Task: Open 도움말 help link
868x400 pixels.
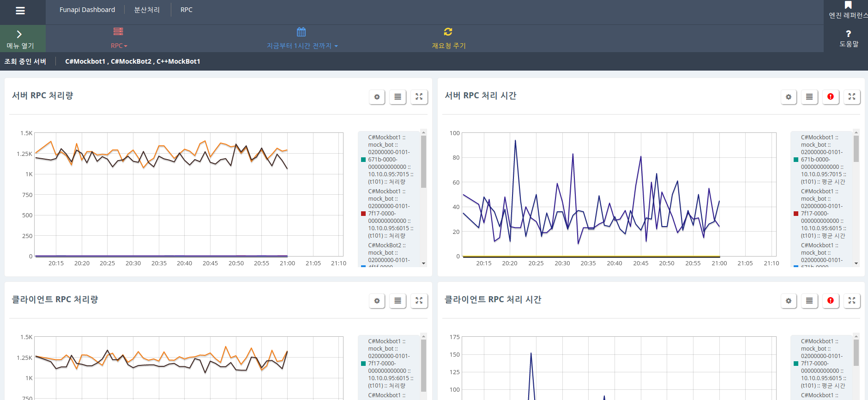Action: pos(849,44)
